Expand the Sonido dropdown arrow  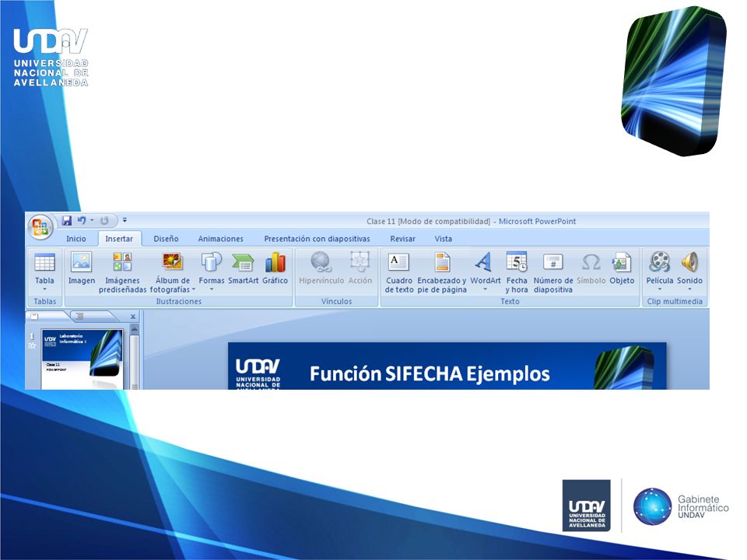point(689,289)
